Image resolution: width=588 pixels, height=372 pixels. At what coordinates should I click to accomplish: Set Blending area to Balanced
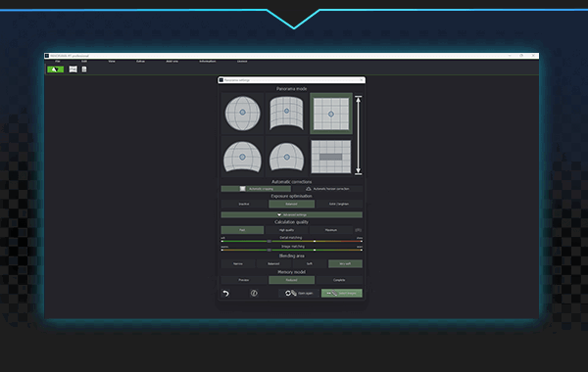tap(273, 263)
